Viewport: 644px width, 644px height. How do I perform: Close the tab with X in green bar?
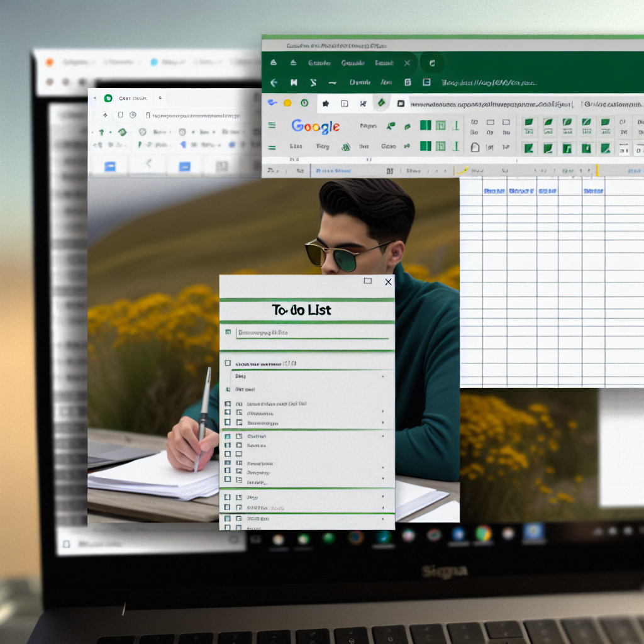point(407,63)
